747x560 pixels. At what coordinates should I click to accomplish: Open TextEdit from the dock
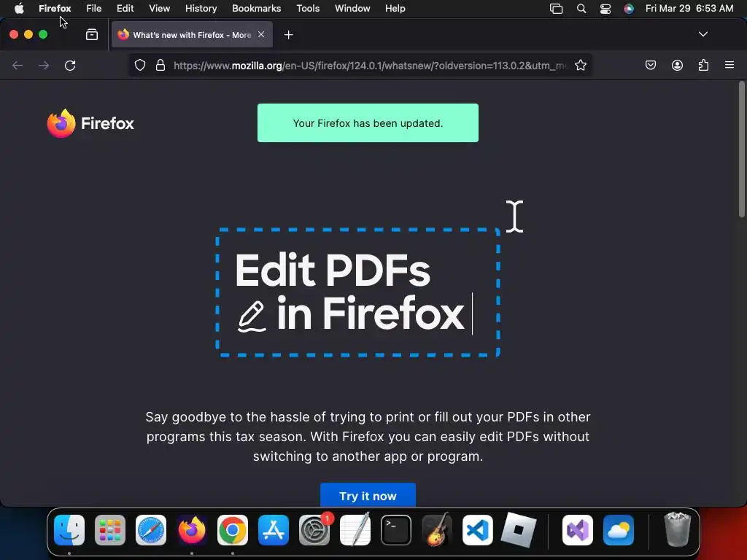tap(355, 530)
